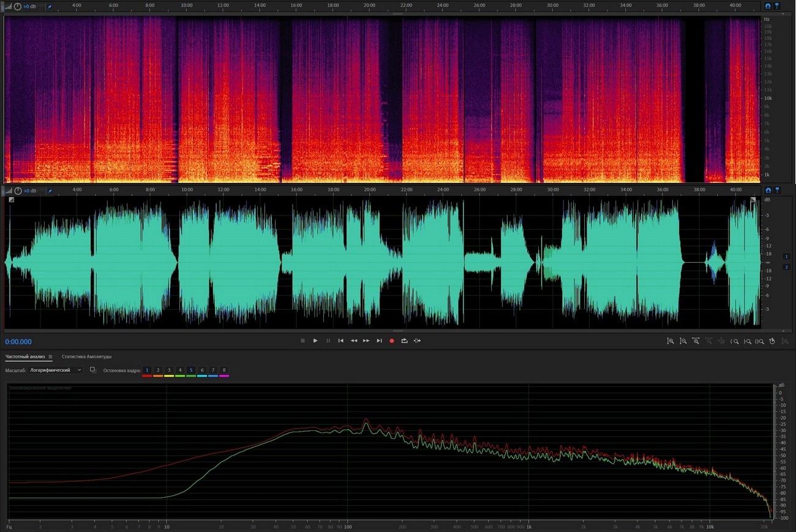
Task: Toggle loop playback icon
Action: [x=404, y=341]
